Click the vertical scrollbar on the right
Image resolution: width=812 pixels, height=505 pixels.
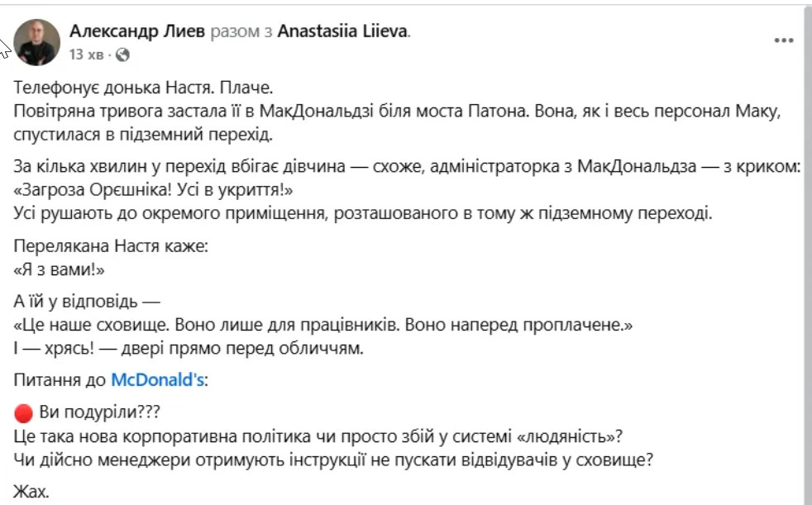coord(807,248)
